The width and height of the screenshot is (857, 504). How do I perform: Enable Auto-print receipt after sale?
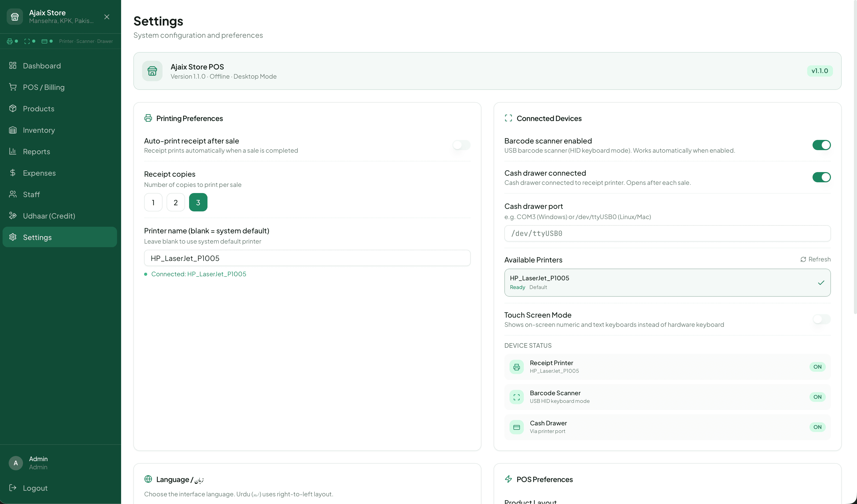click(x=460, y=145)
